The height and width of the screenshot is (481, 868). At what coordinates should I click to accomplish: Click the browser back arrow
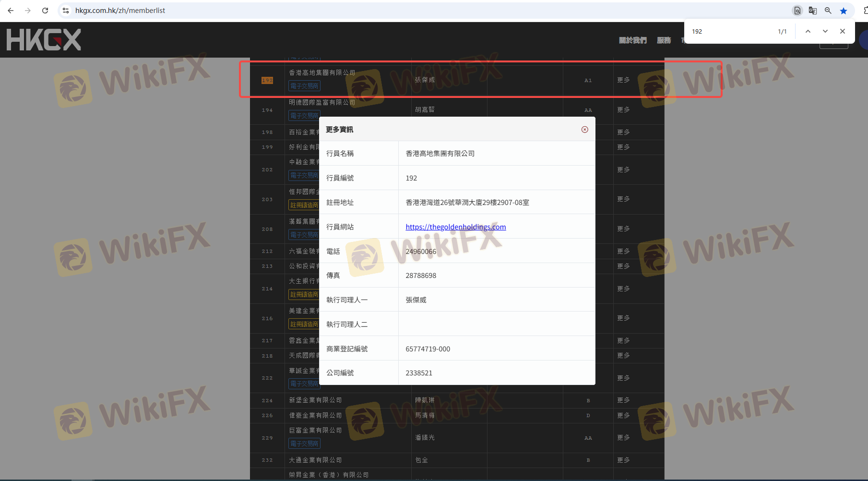(11, 11)
